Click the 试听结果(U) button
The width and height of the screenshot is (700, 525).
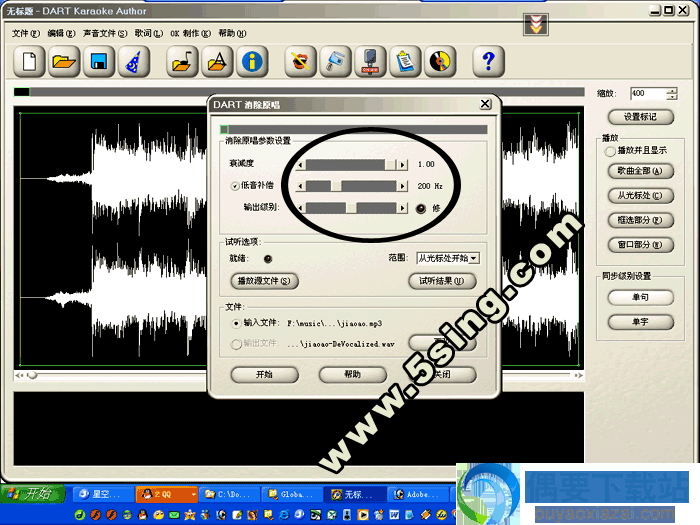(x=442, y=281)
